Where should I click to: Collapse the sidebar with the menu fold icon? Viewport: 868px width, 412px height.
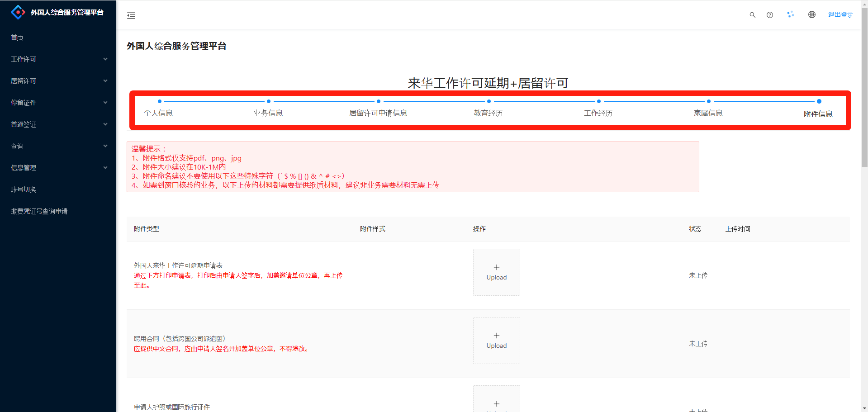(x=131, y=15)
